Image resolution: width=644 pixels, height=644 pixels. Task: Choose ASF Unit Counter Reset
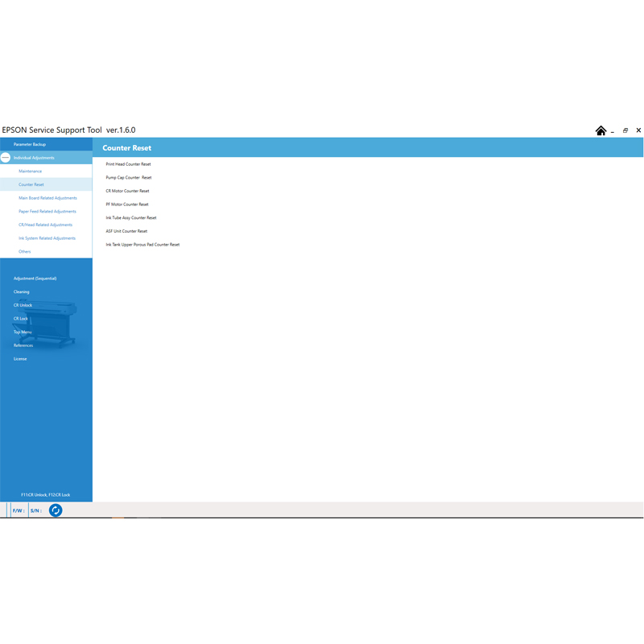point(126,231)
